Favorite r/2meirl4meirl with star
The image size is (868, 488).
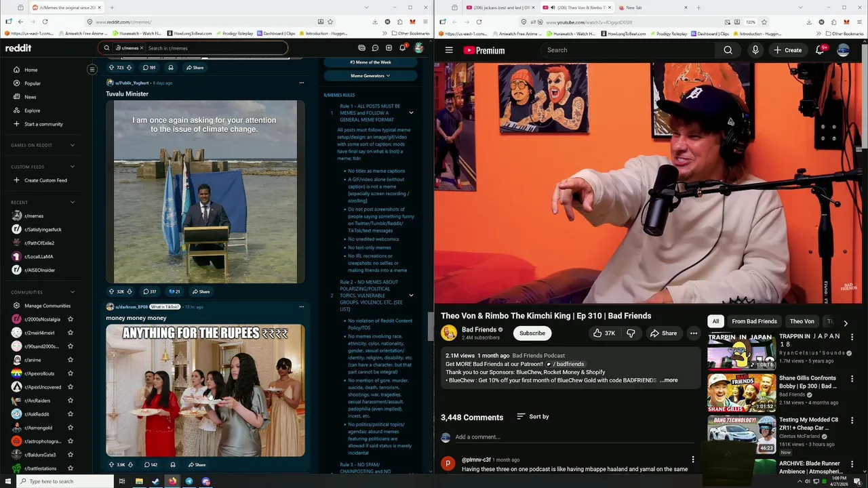[71, 333]
